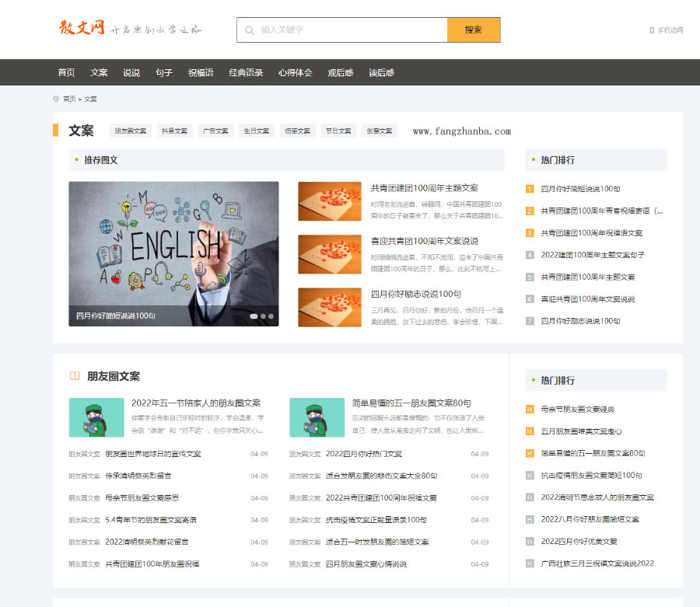This screenshot has width=700, height=607.
Task: Click the breadcrumb location pin icon
Action: coord(56,99)
